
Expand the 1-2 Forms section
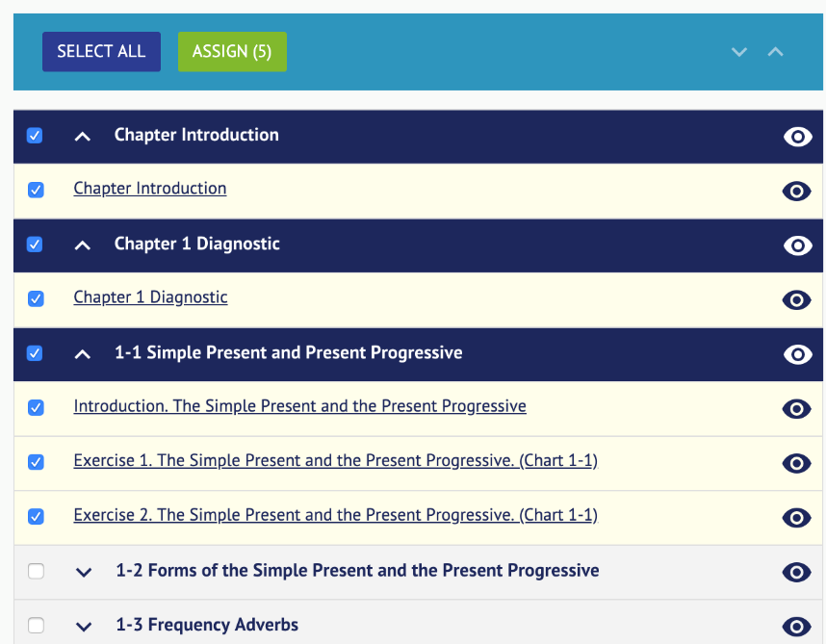(x=83, y=571)
